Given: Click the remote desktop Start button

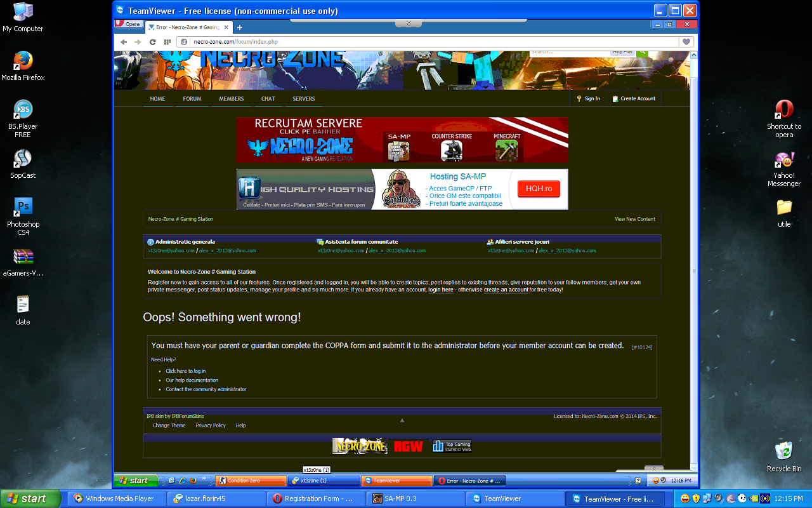Looking at the screenshot, I should coord(136,481).
